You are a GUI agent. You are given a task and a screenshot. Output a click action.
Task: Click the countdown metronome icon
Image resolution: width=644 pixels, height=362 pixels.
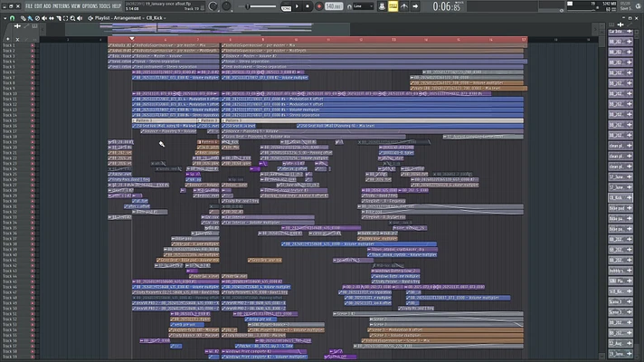pos(404,6)
